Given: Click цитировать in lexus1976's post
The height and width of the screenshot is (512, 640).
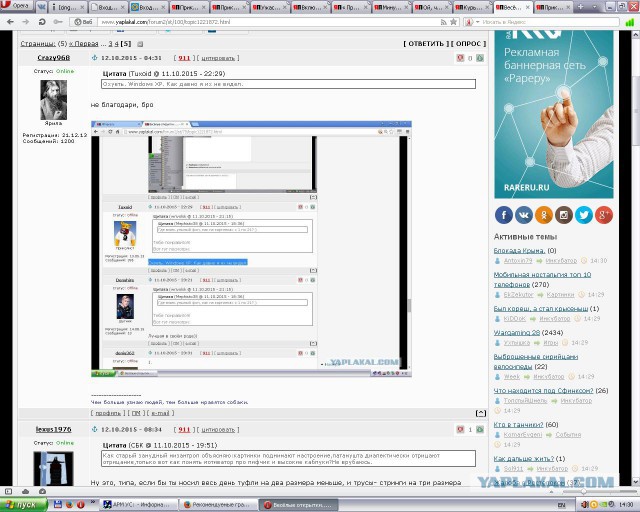Looking at the screenshot, I should tap(218, 430).
